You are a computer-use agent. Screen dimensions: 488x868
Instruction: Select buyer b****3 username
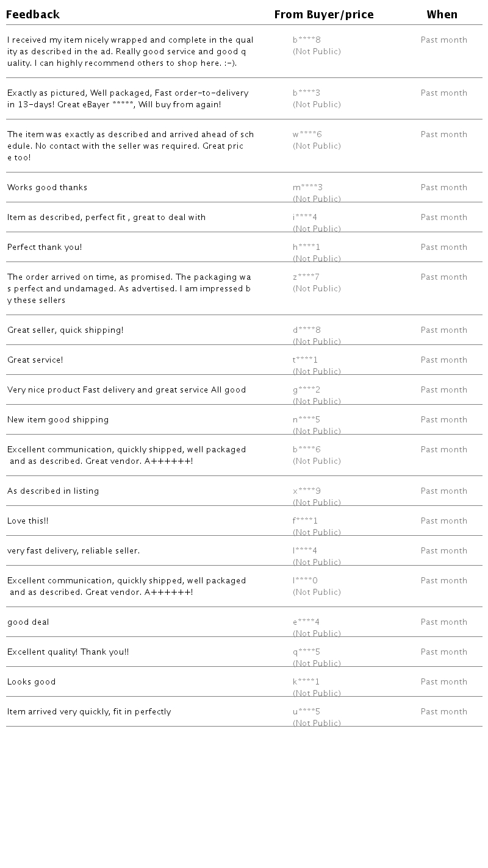pyautogui.click(x=306, y=93)
